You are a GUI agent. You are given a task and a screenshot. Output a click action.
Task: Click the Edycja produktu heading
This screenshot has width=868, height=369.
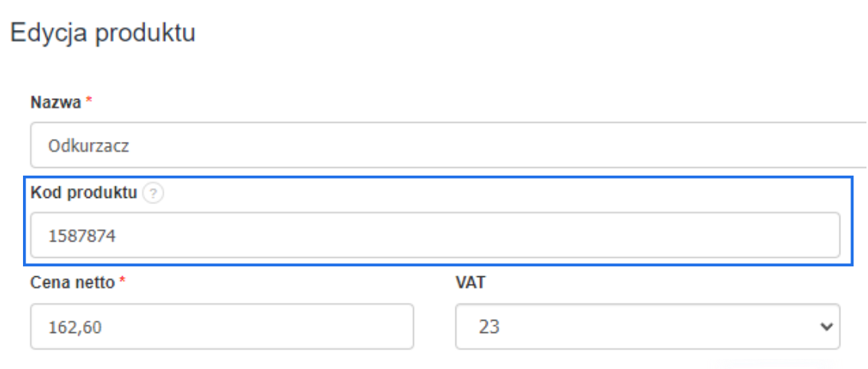click(x=102, y=34)
